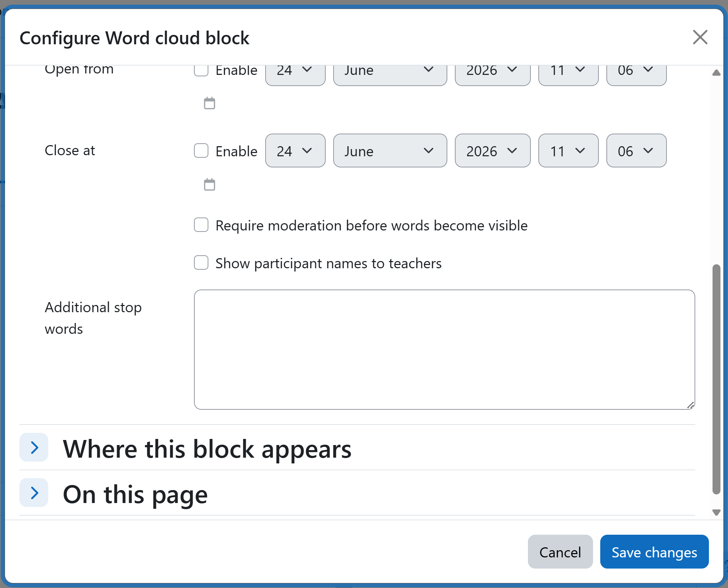
Task: Enable the Open from date checkbox
Action: pyautogui.click(x=201, y=70)
